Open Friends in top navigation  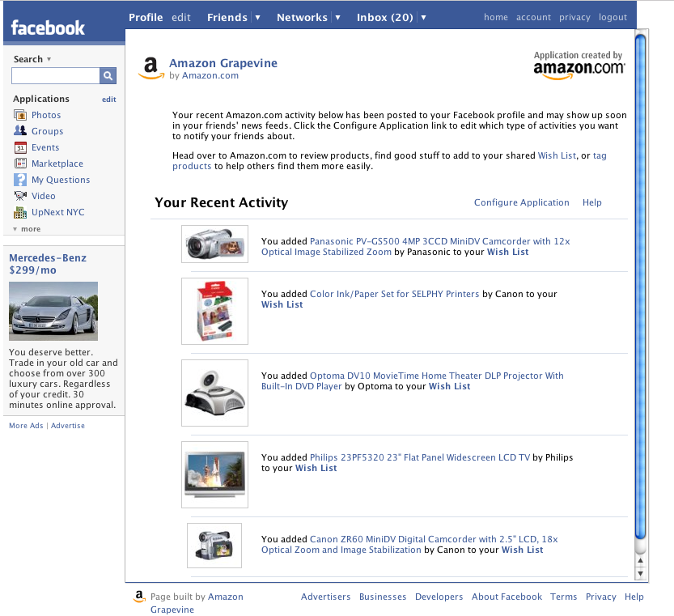227,18
